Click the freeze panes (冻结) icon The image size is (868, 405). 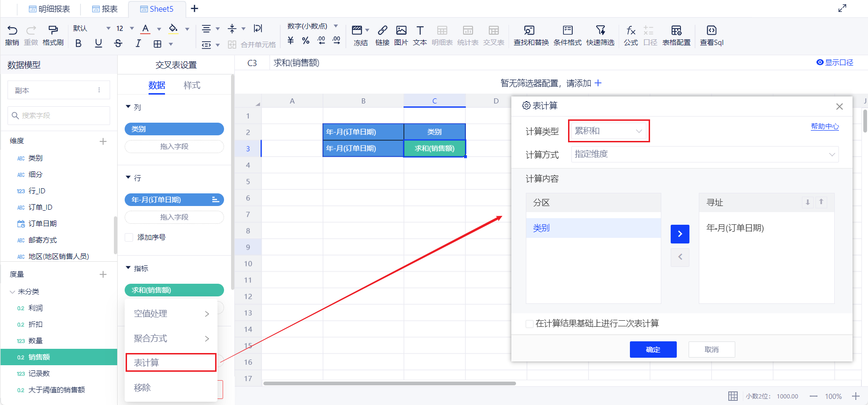click(x=357, y=31)
